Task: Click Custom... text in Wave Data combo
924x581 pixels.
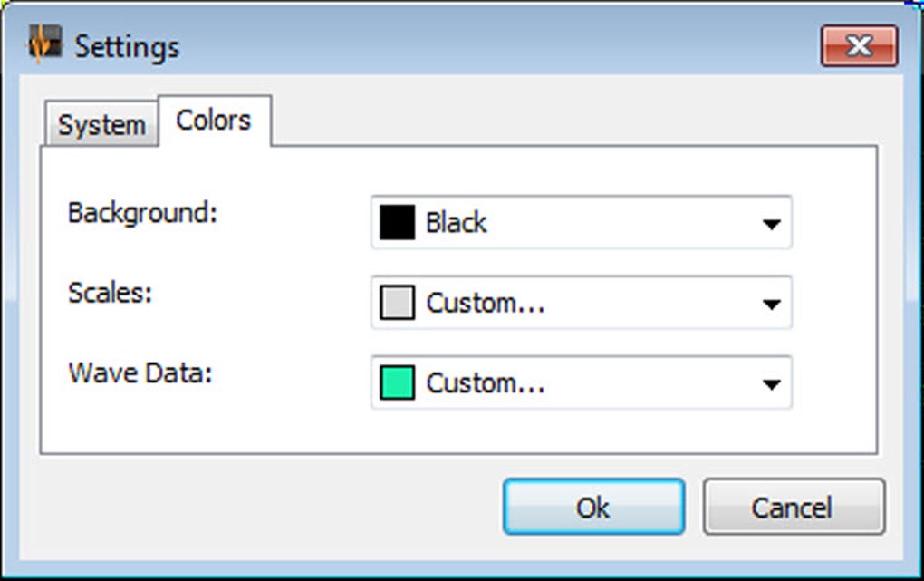Action: pyautogui.click(x=485, y=383)
